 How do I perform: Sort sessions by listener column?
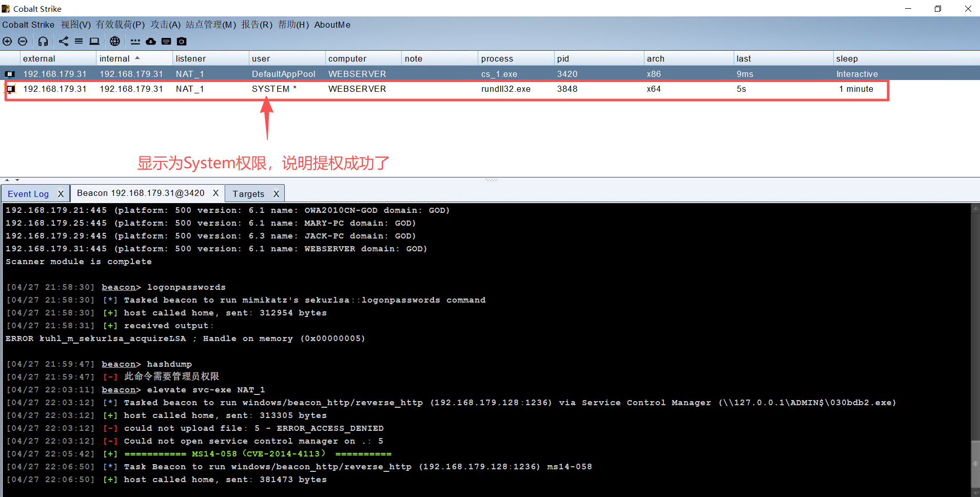pyautogui.click(x=210, y=58)
